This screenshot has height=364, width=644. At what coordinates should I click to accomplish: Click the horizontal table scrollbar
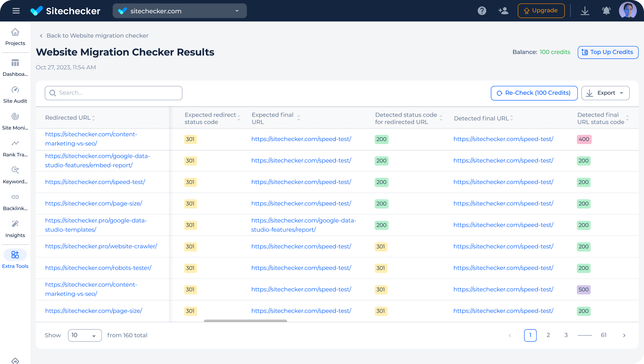245,321
